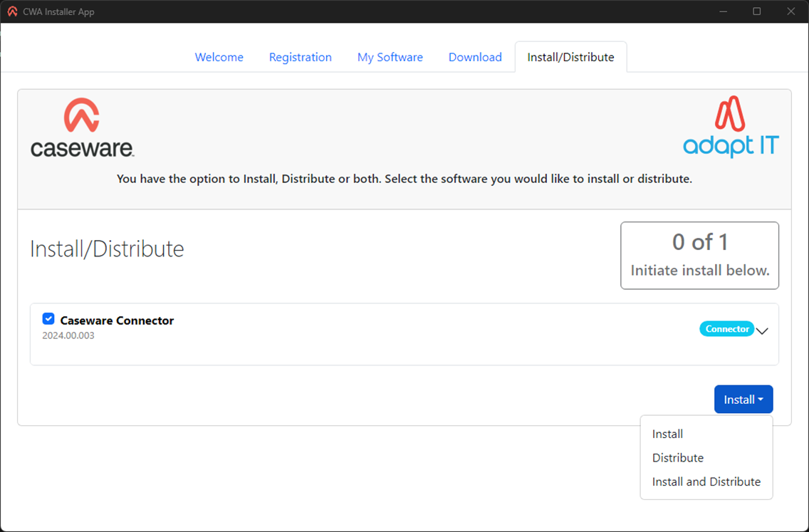Click the cyan Connector badge
This screenshot has width=809, height=532.
[x=726, y=329]
